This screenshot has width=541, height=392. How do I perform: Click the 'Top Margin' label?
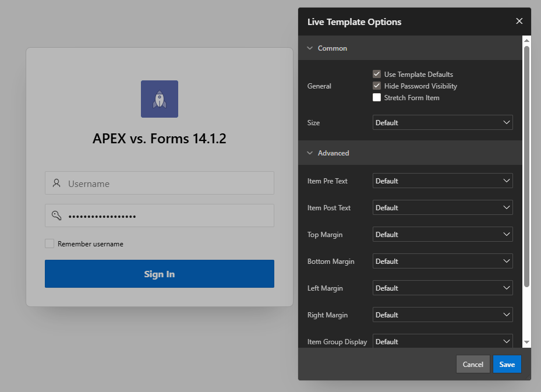coord(325,235)
